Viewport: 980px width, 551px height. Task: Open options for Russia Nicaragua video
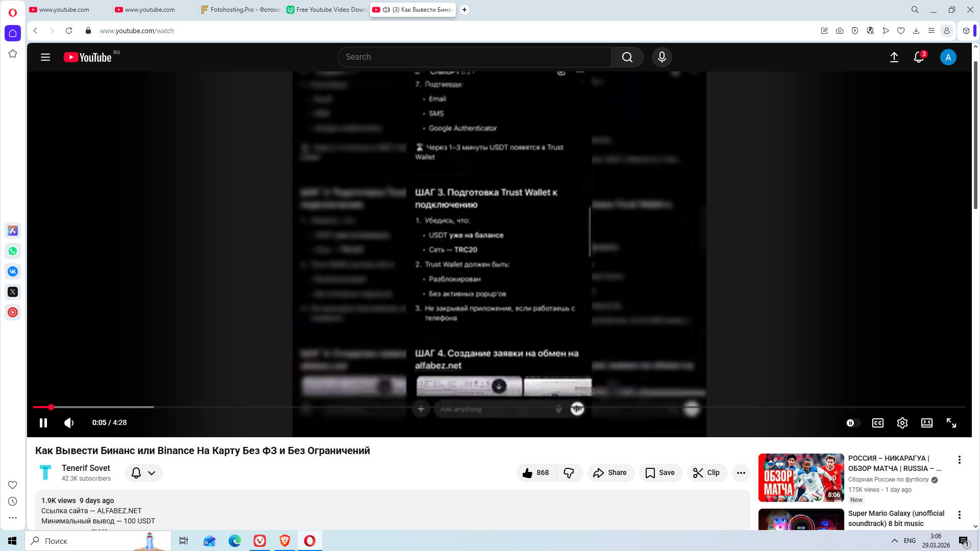click(959, 460)
